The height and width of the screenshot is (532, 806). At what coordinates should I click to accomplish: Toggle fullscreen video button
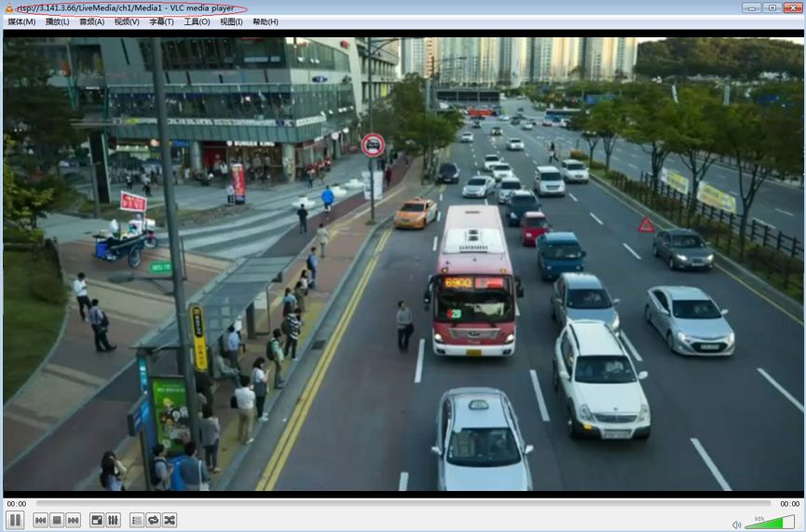tap(97, 521)
